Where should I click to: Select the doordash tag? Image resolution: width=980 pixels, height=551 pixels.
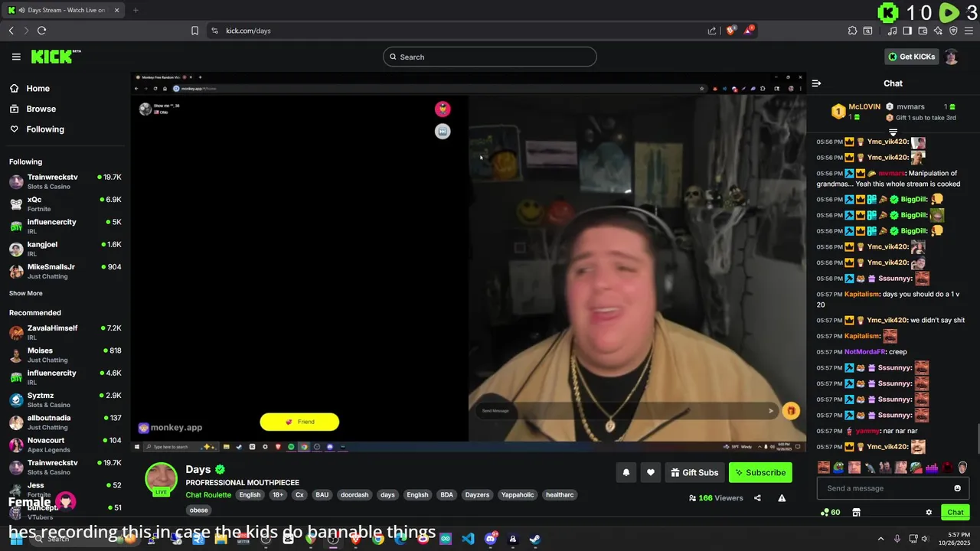tap(354, 495)
